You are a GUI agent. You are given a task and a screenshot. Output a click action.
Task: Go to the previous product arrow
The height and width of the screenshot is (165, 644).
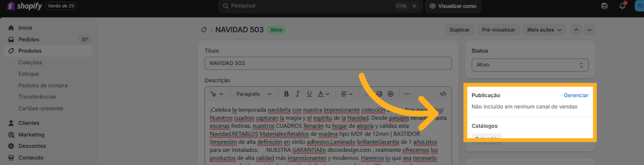576,30
